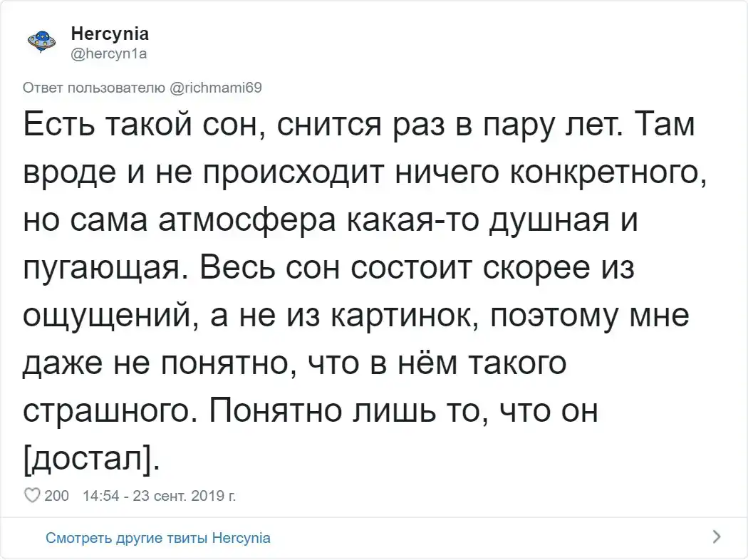The width and height of the screenshot is (748, 560).
Task: Like the tweet with the heart icon
Action: click(32, 496)
